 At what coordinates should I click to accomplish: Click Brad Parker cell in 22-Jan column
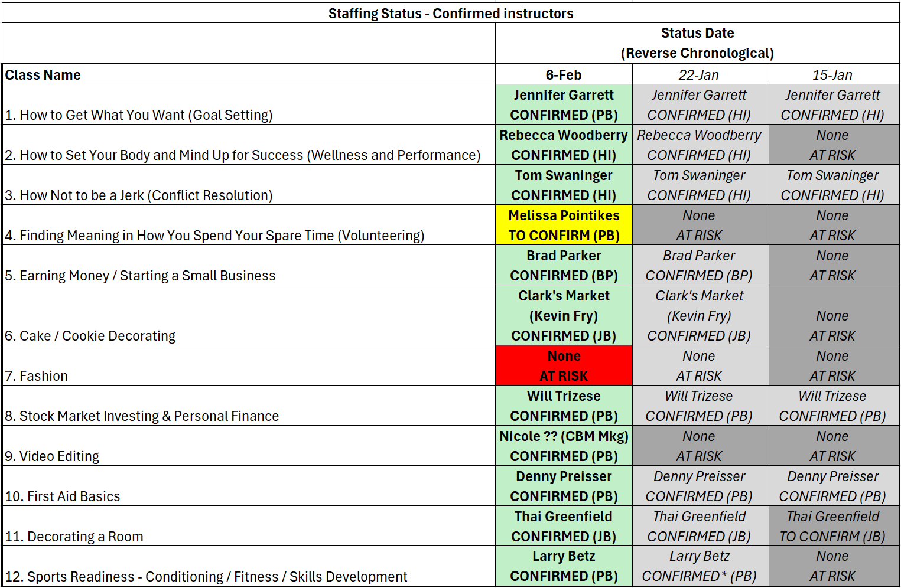tap(699, 265)
